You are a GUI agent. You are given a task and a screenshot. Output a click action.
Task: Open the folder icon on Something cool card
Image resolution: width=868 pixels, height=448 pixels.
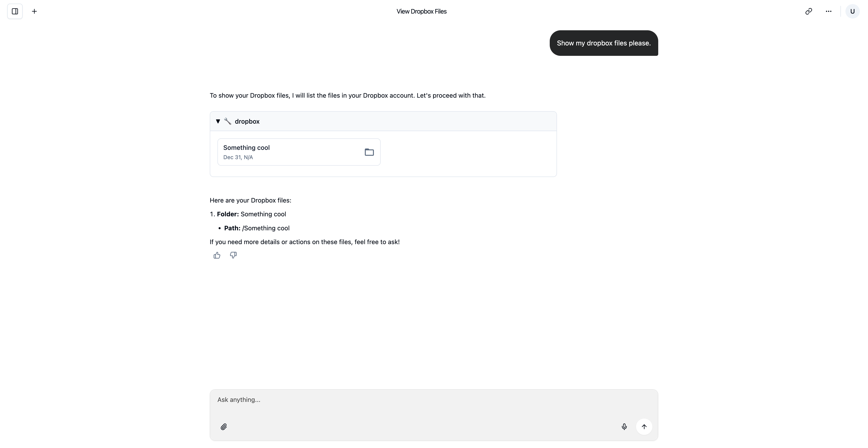click(369, 152)
